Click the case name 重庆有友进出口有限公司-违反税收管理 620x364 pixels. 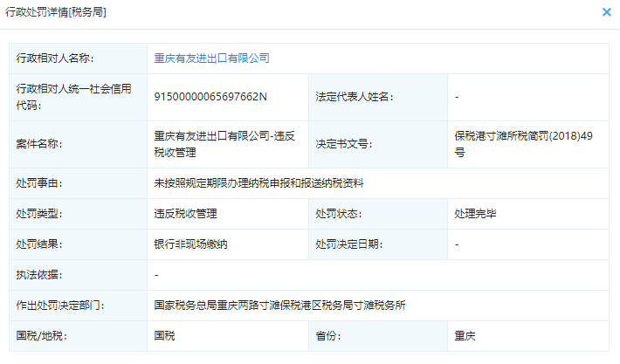click(224, 144)
